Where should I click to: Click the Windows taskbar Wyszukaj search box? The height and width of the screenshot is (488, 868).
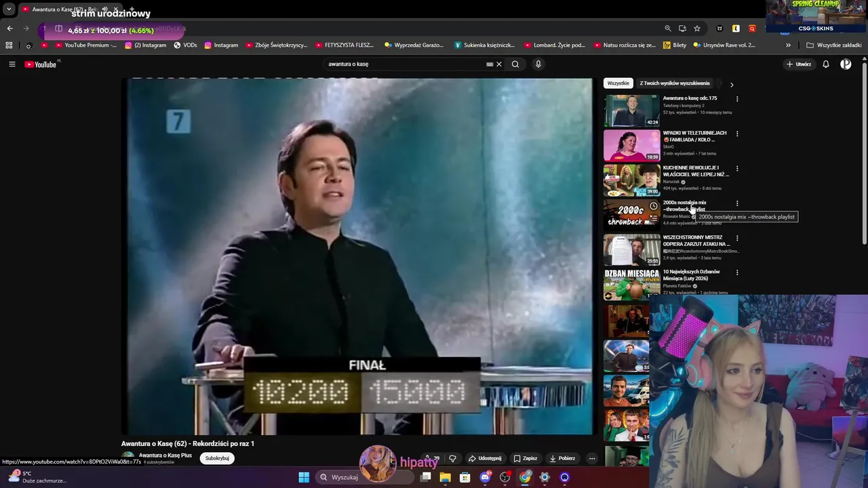365,477
